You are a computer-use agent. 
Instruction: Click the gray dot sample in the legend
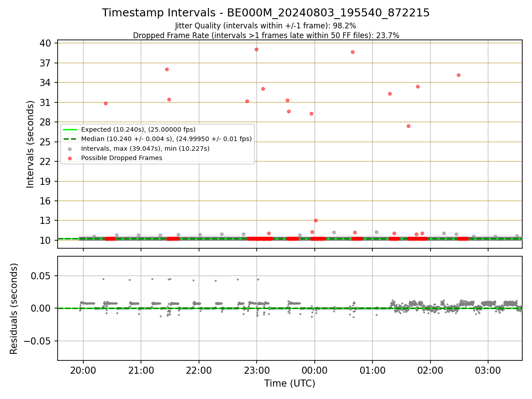click(70, 149)
